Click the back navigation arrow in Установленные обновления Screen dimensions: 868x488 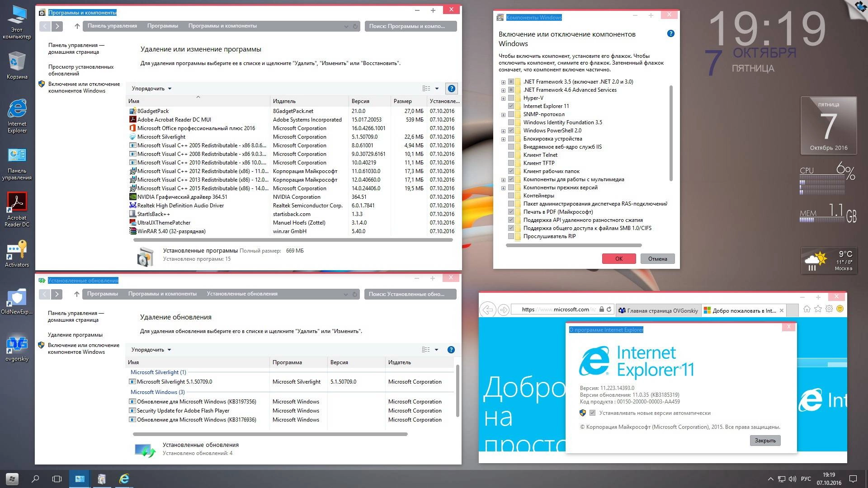(x=44, y=294)
